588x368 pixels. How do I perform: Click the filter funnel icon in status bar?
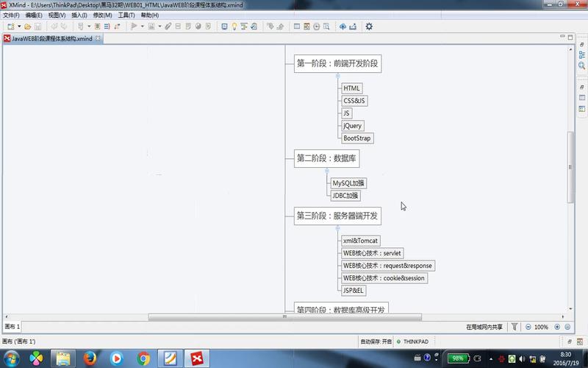tap(515, 327)
